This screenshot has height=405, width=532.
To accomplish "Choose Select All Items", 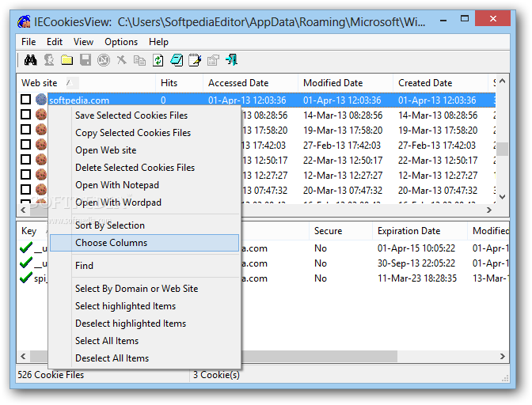I will pyautogui.click(x=145, y=341).
